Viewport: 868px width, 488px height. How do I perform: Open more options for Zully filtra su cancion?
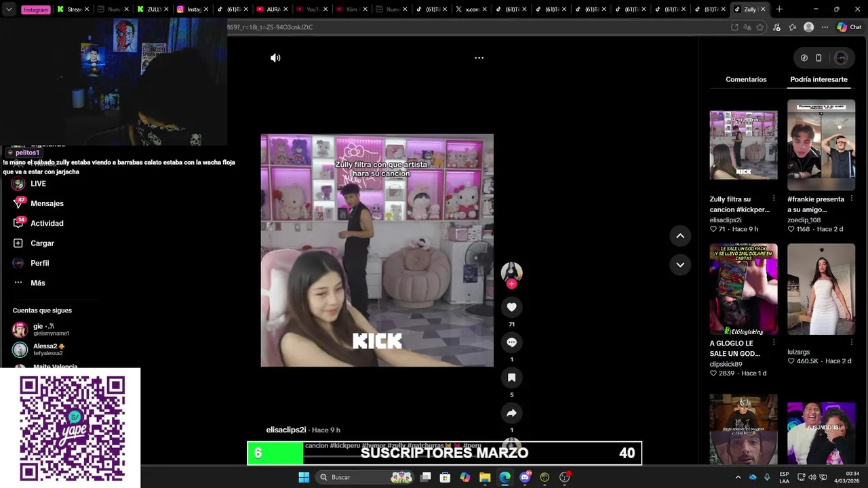pyautogui.click(x=774, y=199)
